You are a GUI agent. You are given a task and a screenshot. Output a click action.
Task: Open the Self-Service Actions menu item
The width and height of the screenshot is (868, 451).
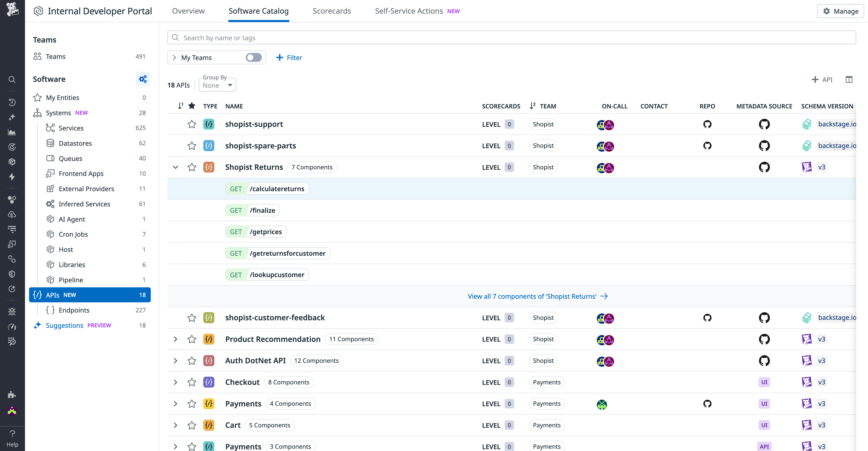[x=408, y=11]
